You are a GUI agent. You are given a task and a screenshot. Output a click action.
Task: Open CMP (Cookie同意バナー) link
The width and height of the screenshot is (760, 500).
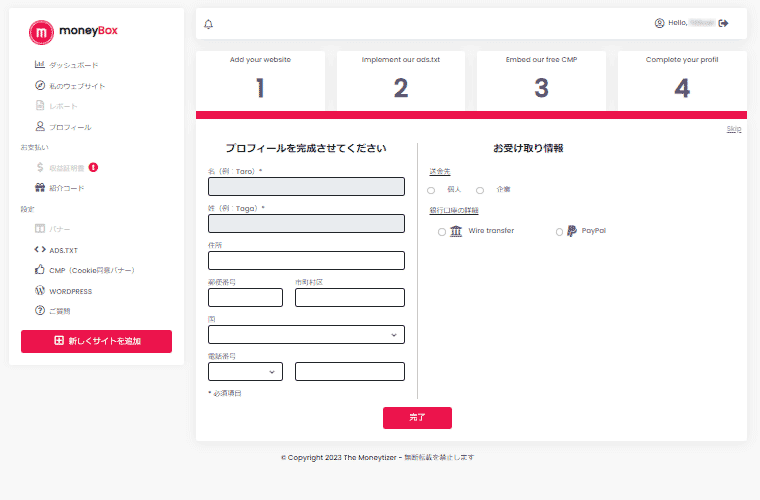click(x=92, y=270)
